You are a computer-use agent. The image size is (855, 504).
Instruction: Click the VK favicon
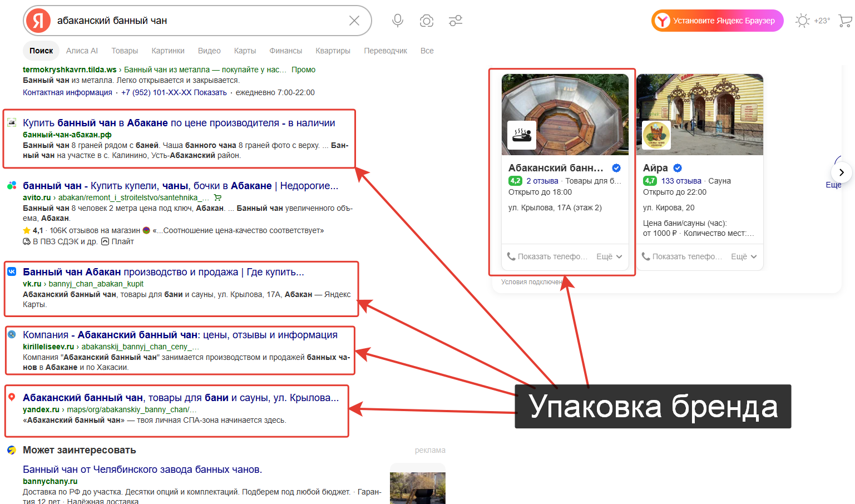[11, 271]
